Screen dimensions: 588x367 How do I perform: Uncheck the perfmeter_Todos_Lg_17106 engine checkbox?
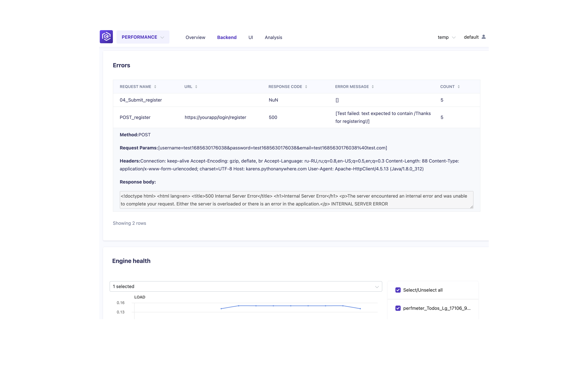coord(398,308)
